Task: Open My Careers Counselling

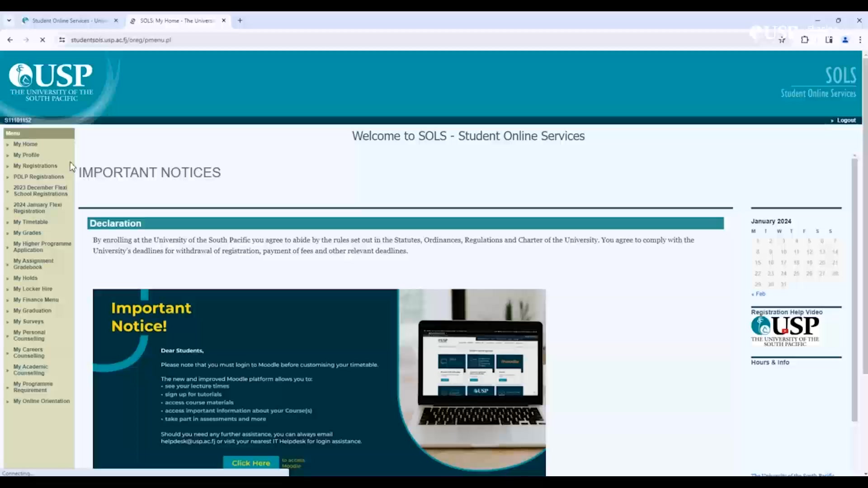Action: point(29,352)
